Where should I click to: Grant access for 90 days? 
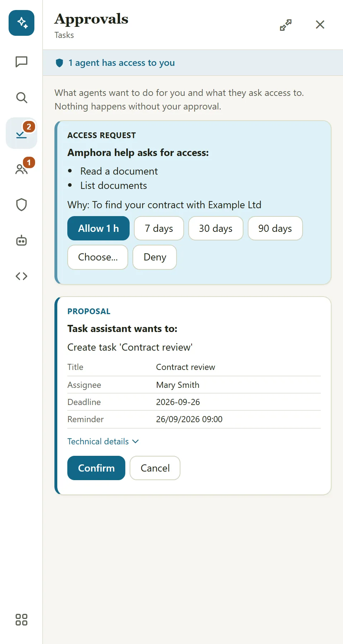click(275, 228)
